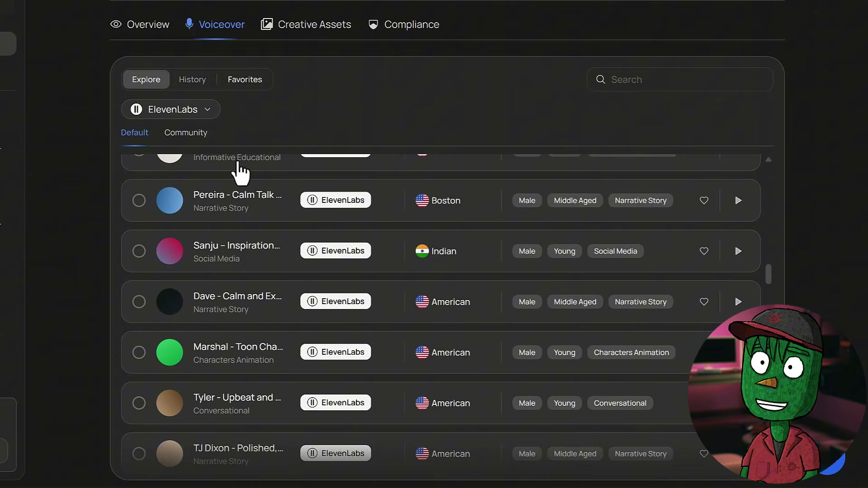Click the voice name "Dave - Calm and Ex..."
868x488 pixels.
(237, 296)
